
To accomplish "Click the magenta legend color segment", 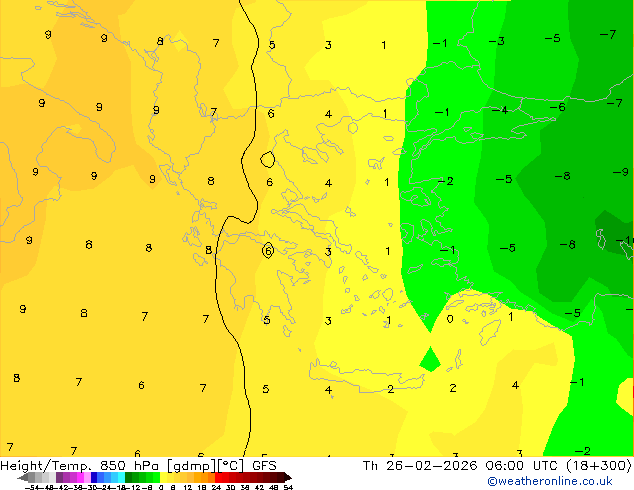I will pos(80,477).
